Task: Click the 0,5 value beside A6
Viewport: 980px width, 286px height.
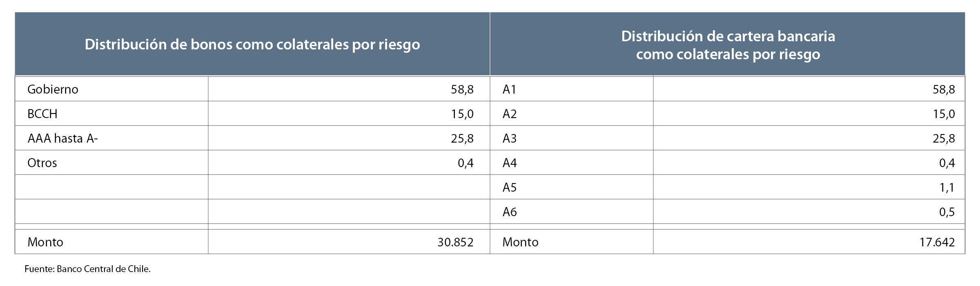Action: 947,212
